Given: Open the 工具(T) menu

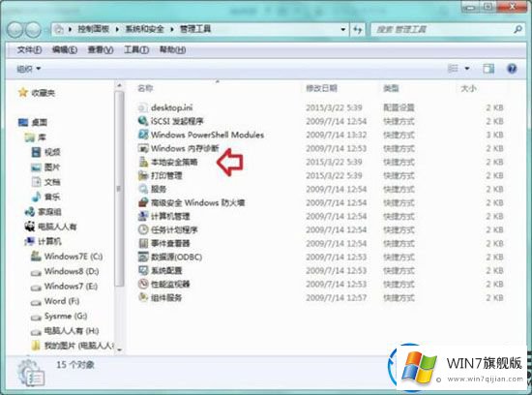Looking at the screenshot, I should (136, 50).
